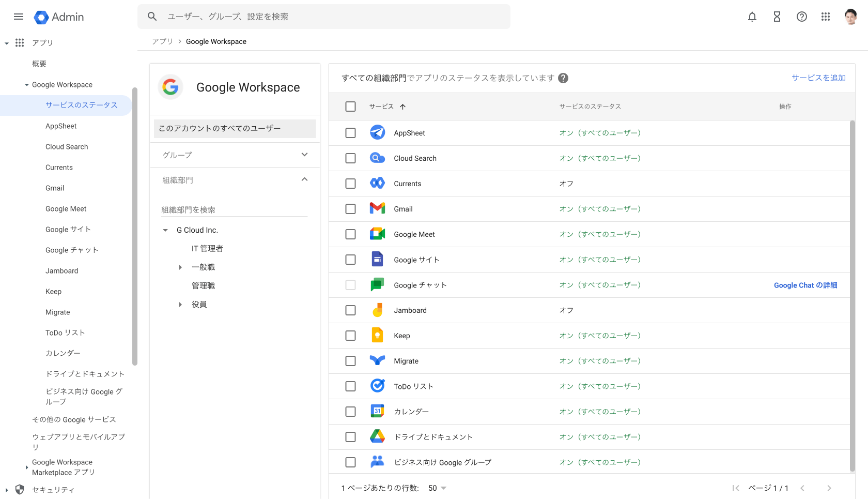Check the Keep row checkbox
Screen dimensions: 868x499
pyautogui.click(x=351, y=336)
